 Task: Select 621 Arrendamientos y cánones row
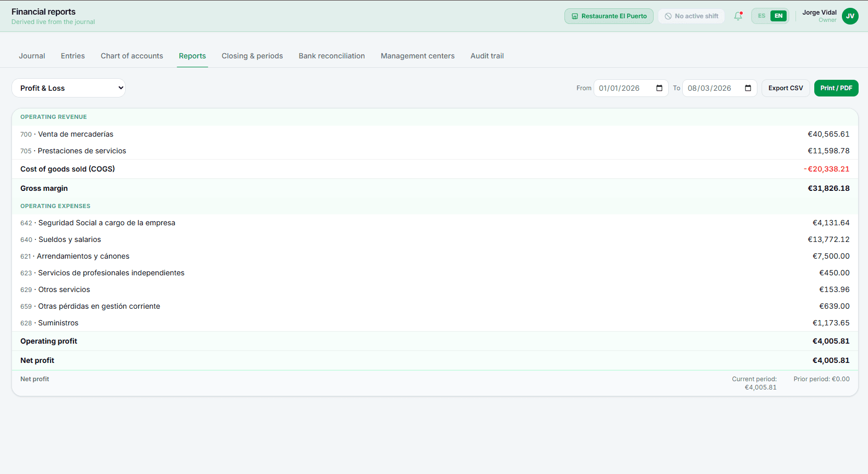click(x=435, y=256)
